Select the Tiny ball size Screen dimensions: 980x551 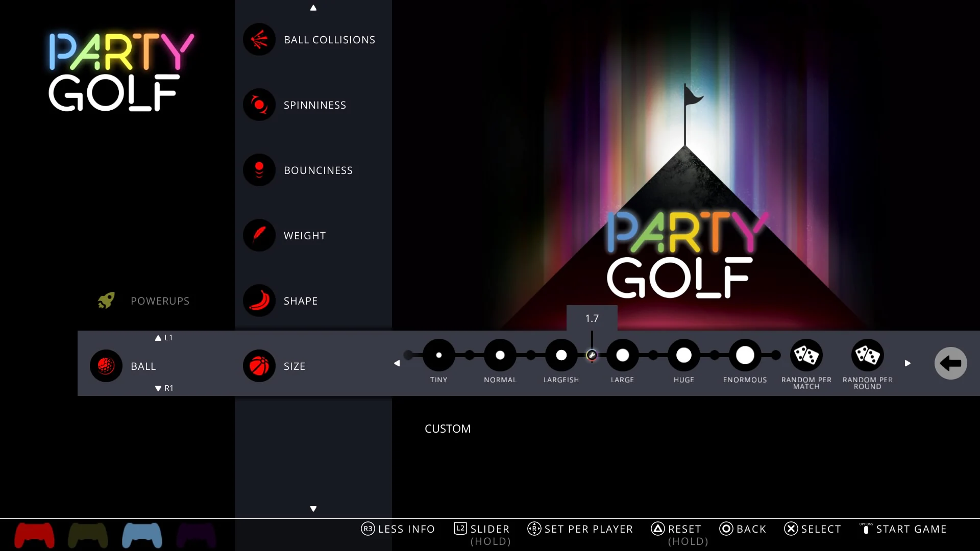point(438,356)
